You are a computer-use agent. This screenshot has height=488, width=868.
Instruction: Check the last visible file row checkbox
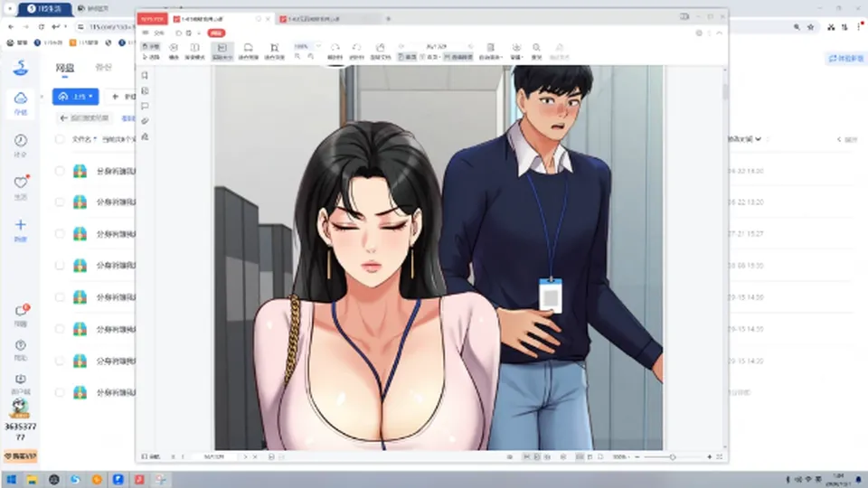click(x=60, y=392)
